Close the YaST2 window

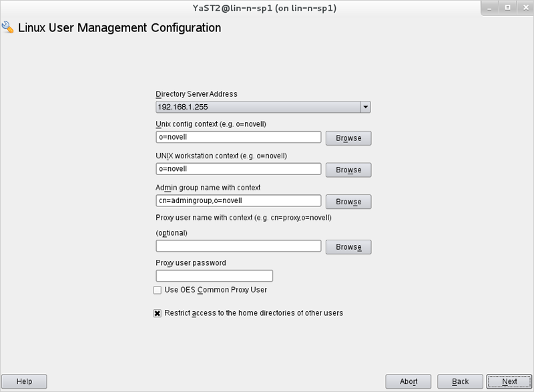coord(522,7)
